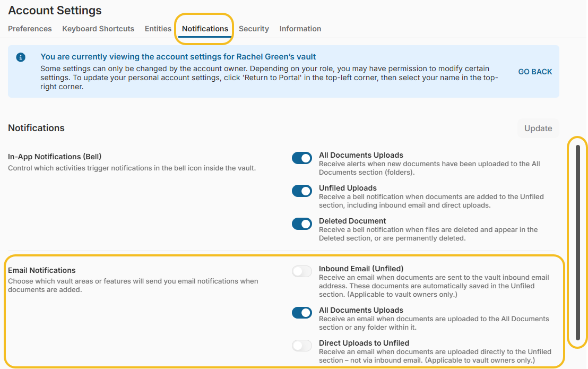Turn off Deleted Document notifications

coord(301,224)
